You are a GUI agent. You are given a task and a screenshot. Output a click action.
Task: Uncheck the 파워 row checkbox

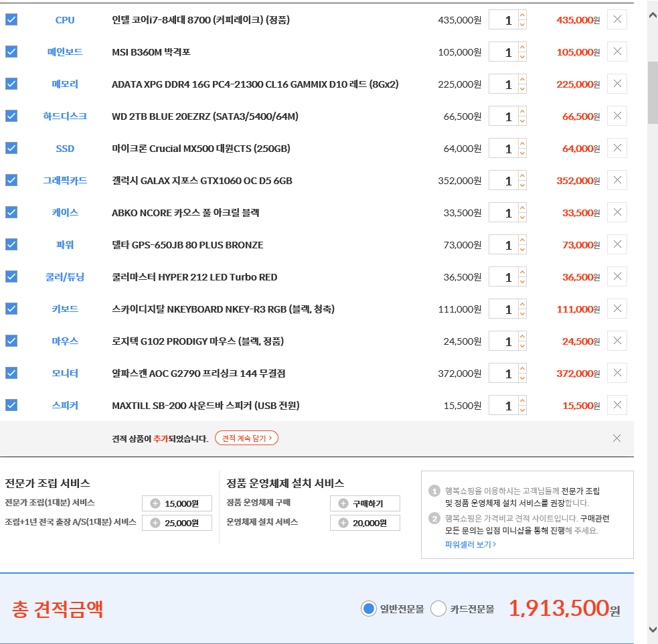click(11, 244)
